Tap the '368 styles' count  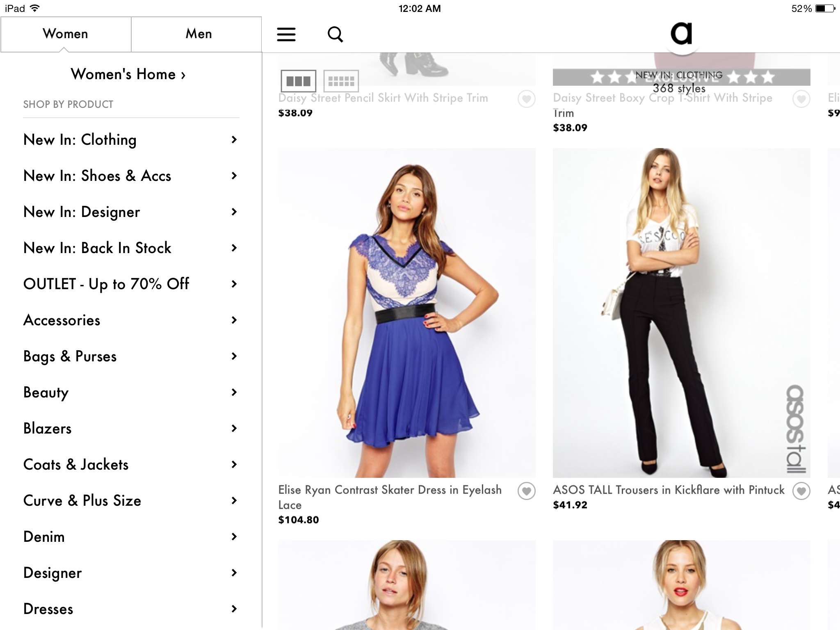(679, 88)
